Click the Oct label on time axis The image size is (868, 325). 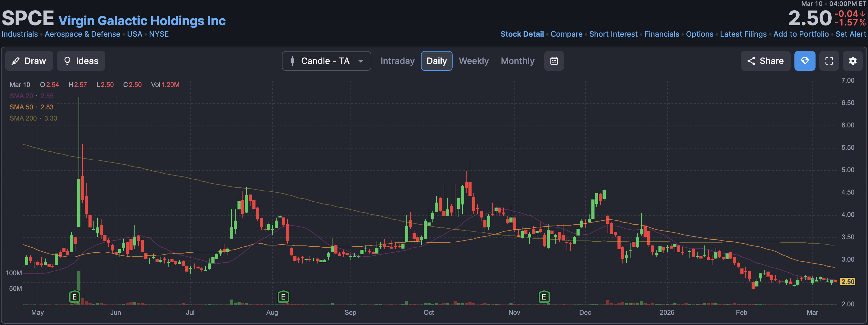(429, 312)
